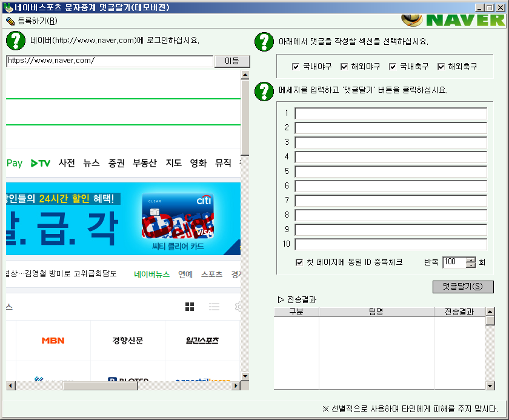Click the green question mark beside login instruction
This screenshot has height=420, width=509.
click(15, 41)
